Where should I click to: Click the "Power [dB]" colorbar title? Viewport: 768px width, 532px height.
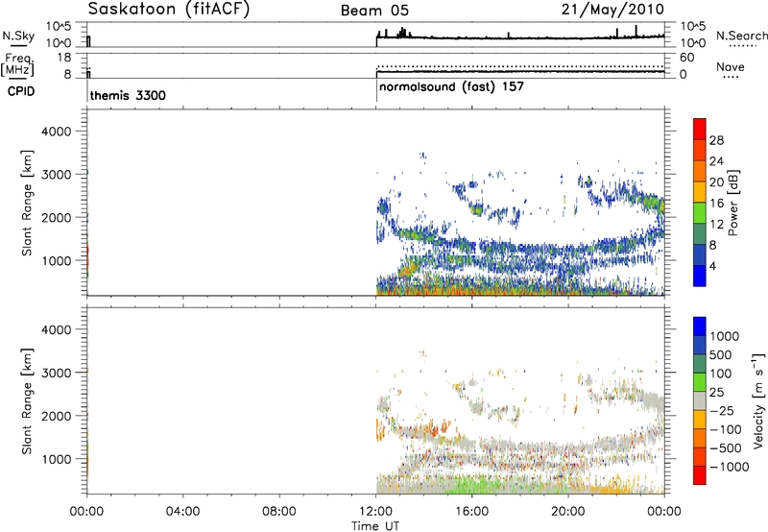(732, 203)
